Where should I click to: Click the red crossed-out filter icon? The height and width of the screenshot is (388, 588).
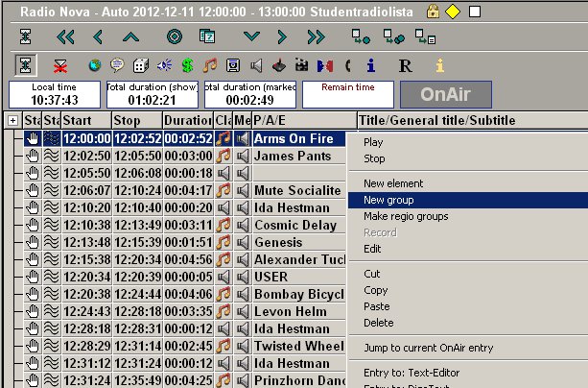click(x=60, y=66)
